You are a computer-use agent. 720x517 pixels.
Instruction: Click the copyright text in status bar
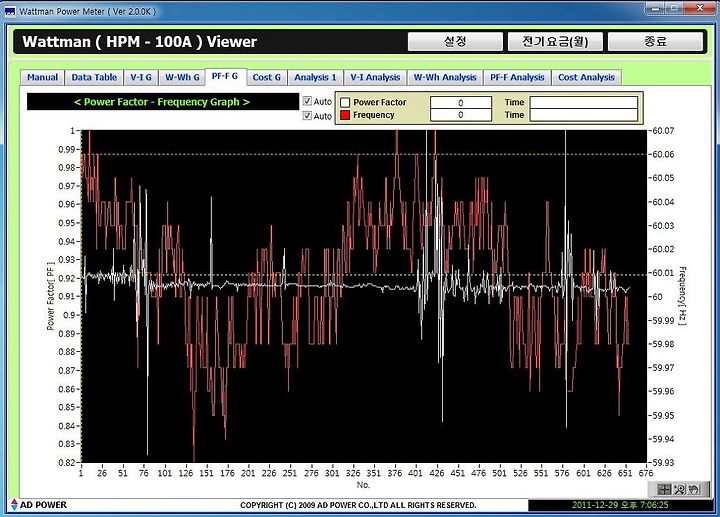coord(358,505)
